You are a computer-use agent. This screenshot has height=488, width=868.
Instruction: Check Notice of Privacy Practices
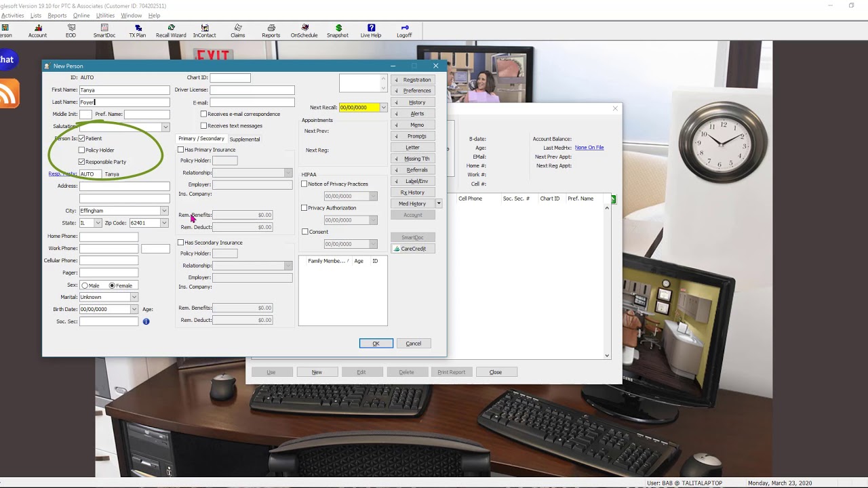(x=304, y=184)
